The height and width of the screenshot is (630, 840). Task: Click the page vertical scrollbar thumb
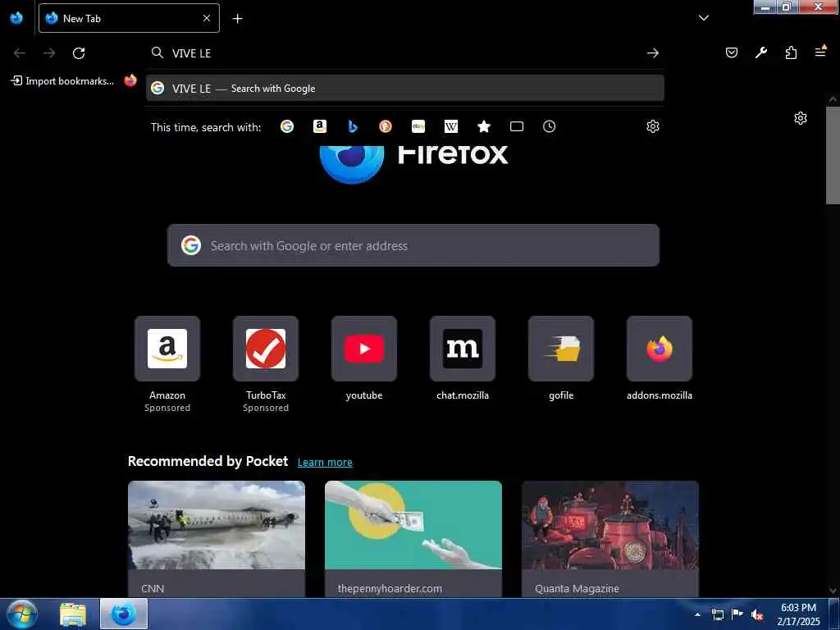coord(833,155)
